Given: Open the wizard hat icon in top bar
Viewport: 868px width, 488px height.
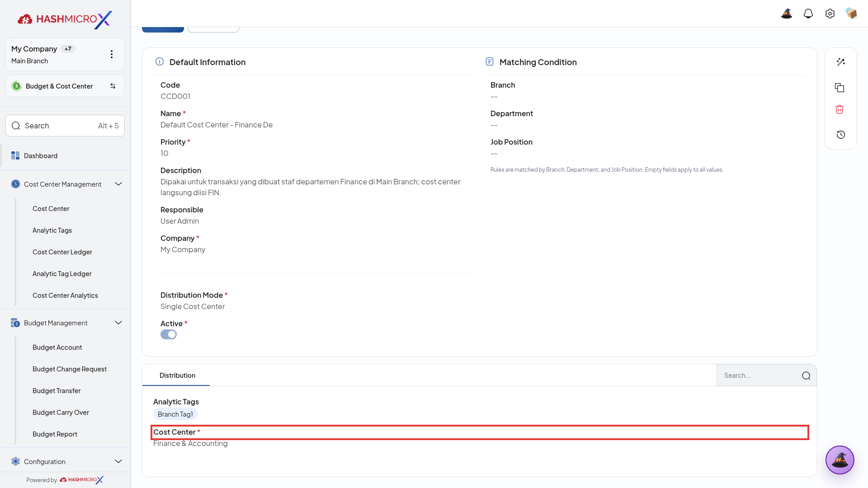Looking at the screenshot, I should click(787, 14).
